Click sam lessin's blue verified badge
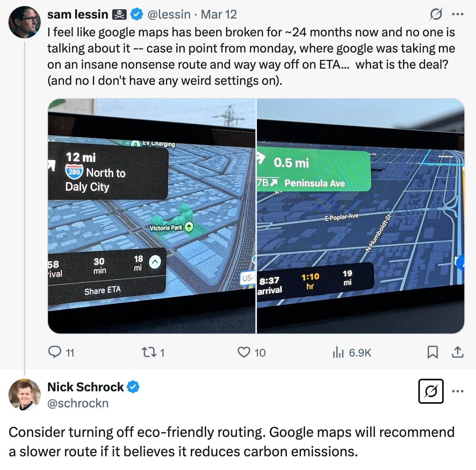Image resolution: width=476 pixels, height=470 pixels. coord(137,14)
